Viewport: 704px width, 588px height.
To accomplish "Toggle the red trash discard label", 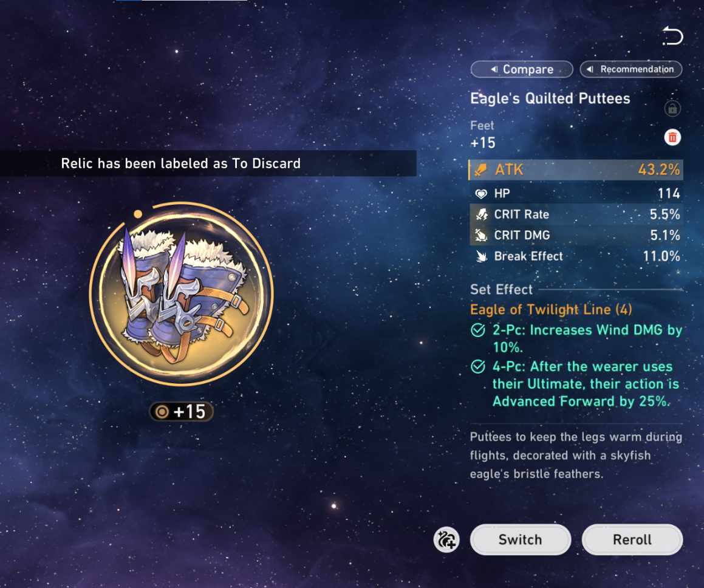I will pyautogui.click(x=672, y=137).
